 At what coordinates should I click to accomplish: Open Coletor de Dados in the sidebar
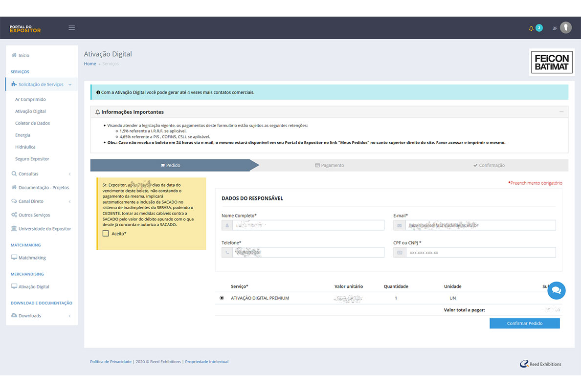coord(32,123)
